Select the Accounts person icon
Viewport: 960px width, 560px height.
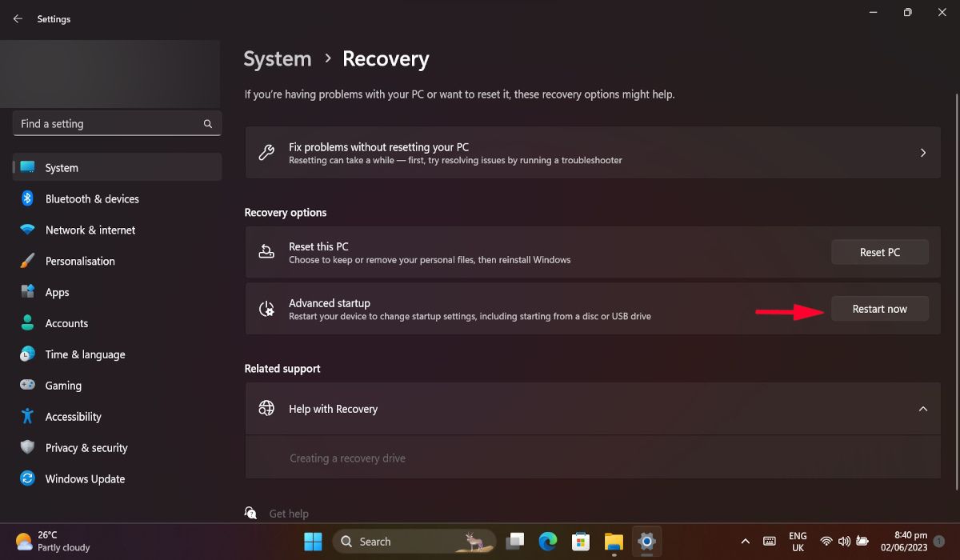[x=27, y=322]
